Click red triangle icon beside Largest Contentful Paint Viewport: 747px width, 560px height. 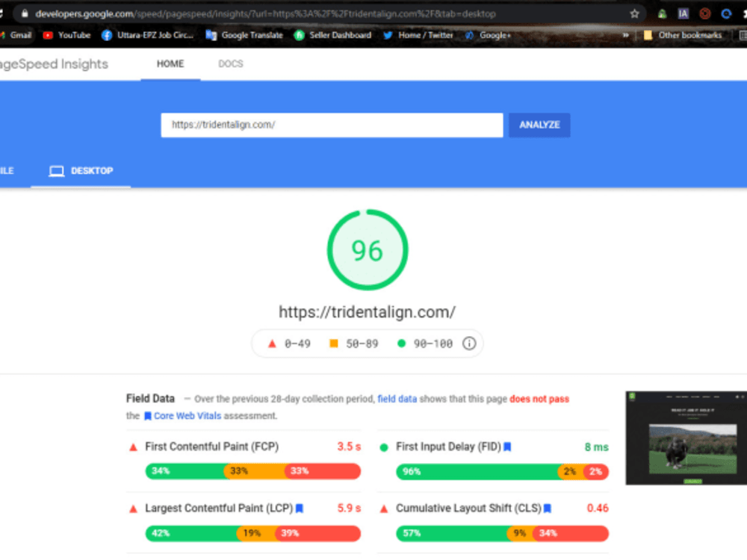click(x=134, y=509)
